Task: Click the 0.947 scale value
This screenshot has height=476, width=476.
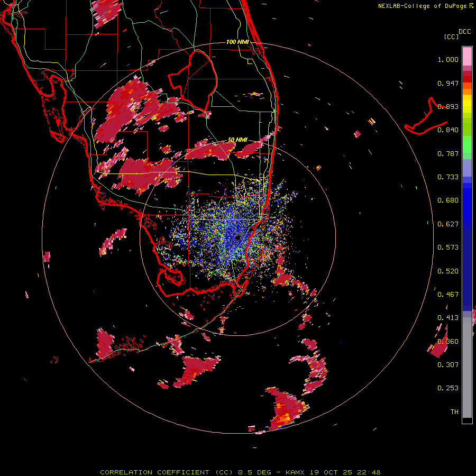Action: (x=448, y=83)
